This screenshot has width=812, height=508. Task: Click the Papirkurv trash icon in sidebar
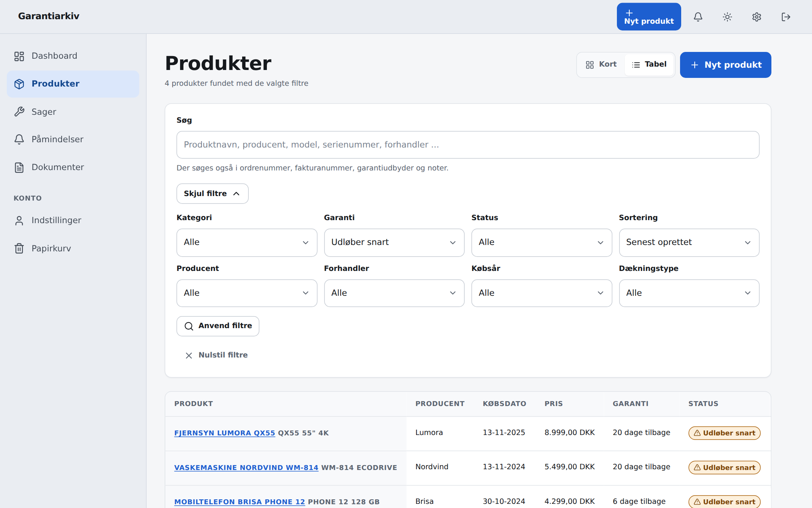point(19,248)
